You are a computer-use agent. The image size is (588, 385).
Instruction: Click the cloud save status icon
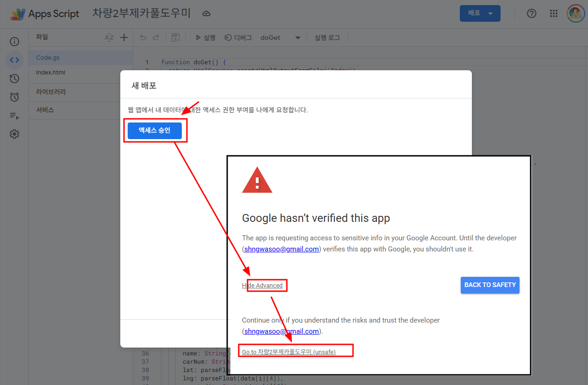207,14
